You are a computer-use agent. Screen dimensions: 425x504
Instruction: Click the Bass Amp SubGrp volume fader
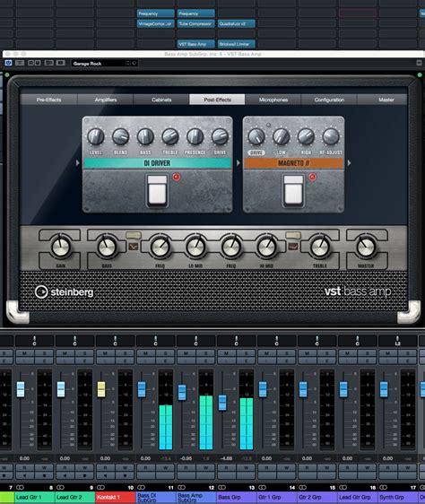pos(182,392)
